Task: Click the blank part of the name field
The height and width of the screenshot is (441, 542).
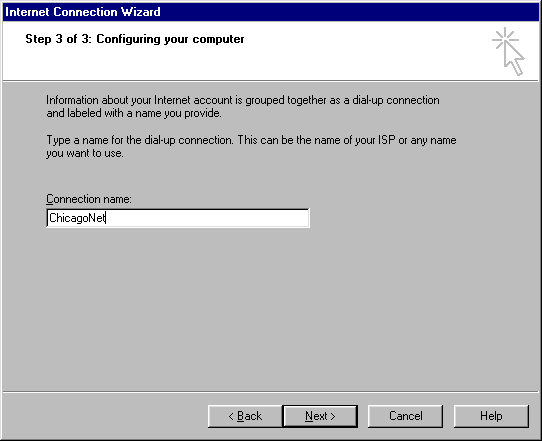Action: [x=207, y=218]
